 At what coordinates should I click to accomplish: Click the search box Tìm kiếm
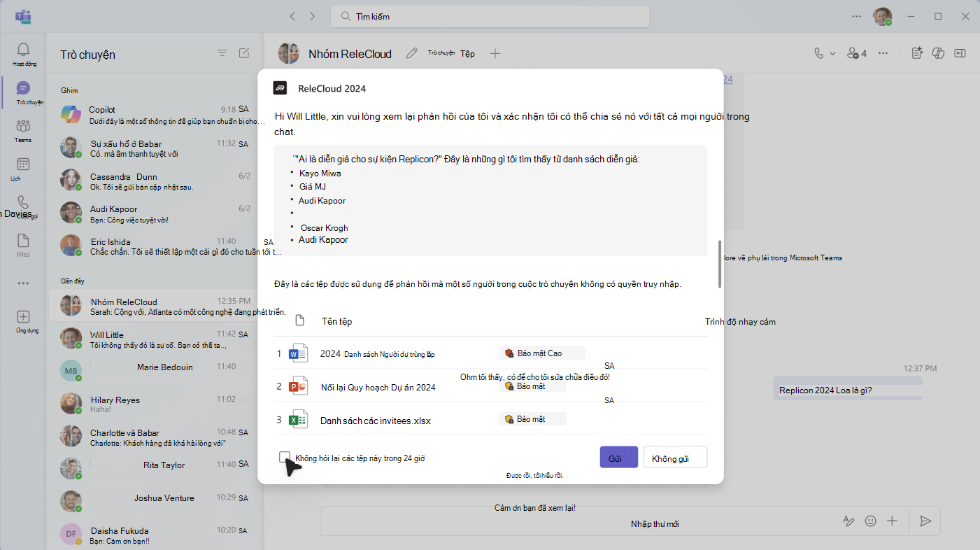click(x=490, y=16)
